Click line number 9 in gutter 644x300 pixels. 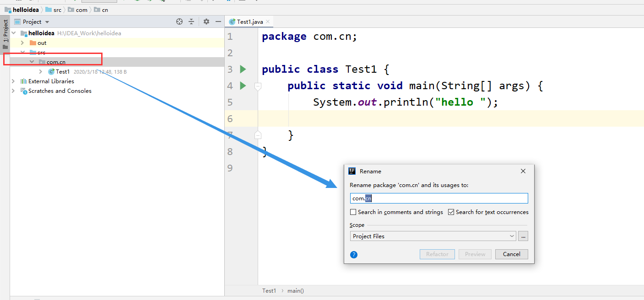pyautogui.click(x=230, y=168)
